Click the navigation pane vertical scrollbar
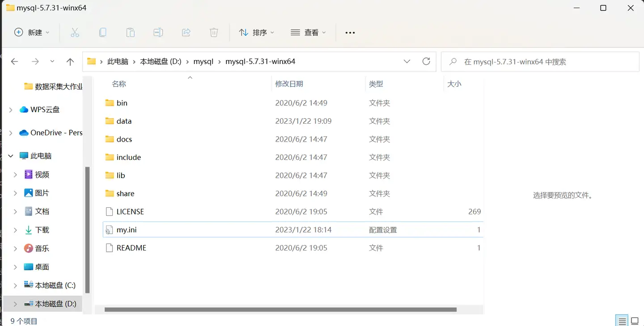 pyautogui.click(x=88, y=230)
